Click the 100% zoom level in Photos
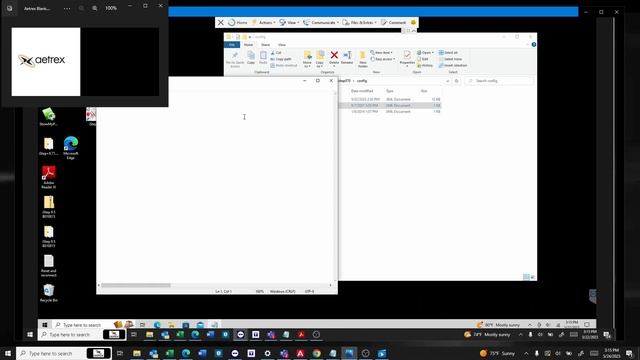 (x=111, y=8)
